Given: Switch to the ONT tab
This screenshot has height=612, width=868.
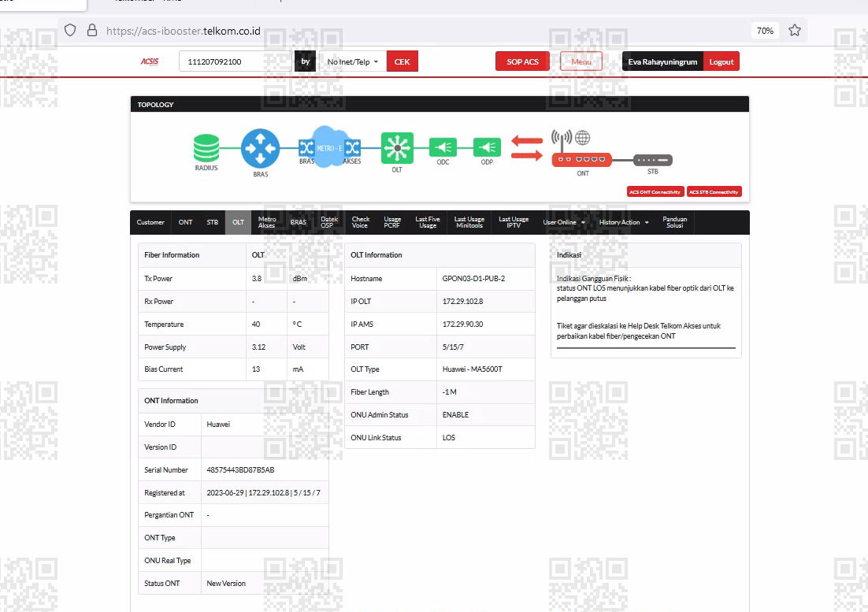Looking at the screenshot, I should pos(185,222).
